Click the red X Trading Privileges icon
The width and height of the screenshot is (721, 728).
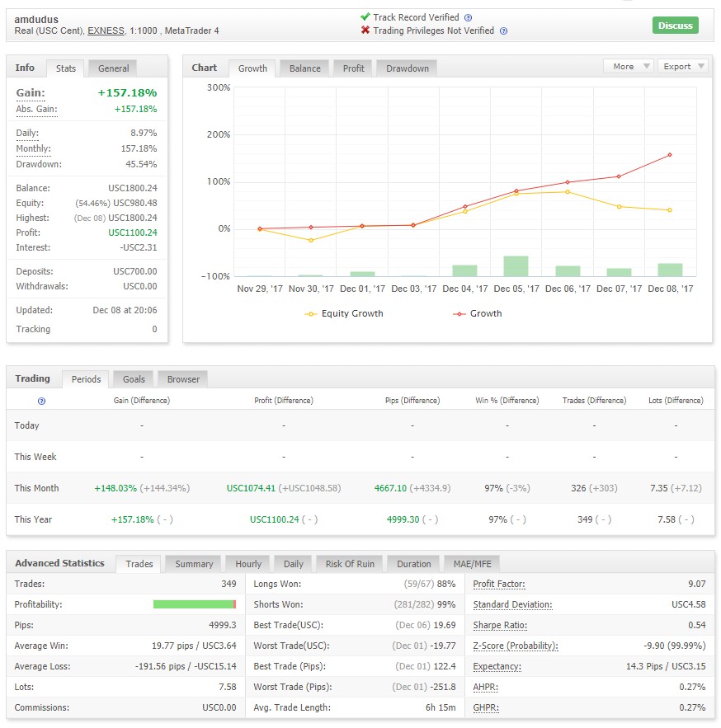click(365, 31)
